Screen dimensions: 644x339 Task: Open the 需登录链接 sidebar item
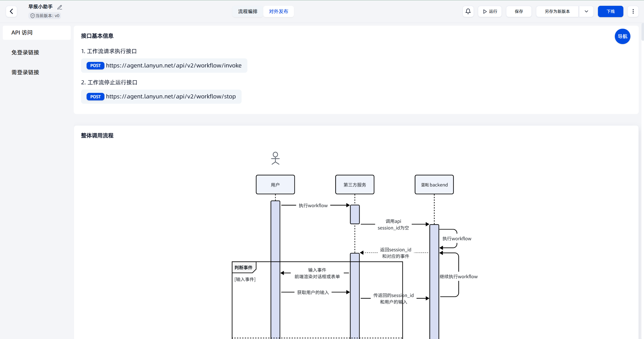[x=25, y=72]
